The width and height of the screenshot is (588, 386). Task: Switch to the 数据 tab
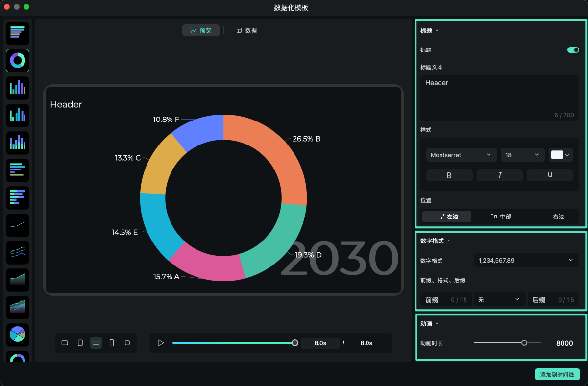point(246,30)
